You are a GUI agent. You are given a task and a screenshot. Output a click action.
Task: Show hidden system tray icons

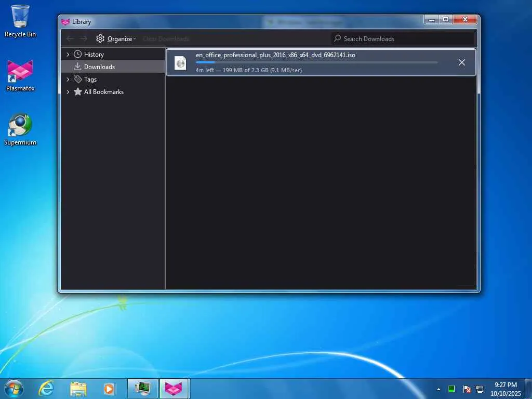[438, 389]
